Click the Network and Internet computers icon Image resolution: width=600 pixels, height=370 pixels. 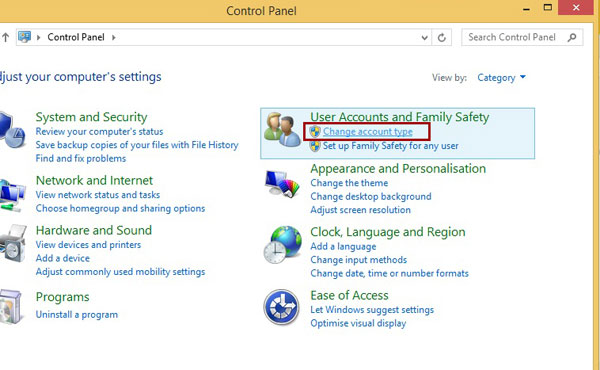point(13,195)
